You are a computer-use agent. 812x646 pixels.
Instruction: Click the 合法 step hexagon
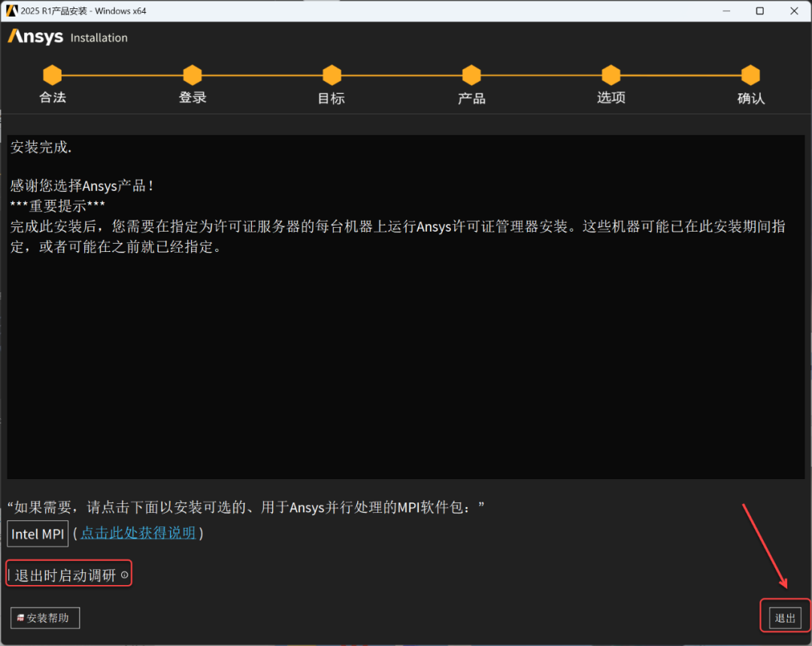pos(53,75)
